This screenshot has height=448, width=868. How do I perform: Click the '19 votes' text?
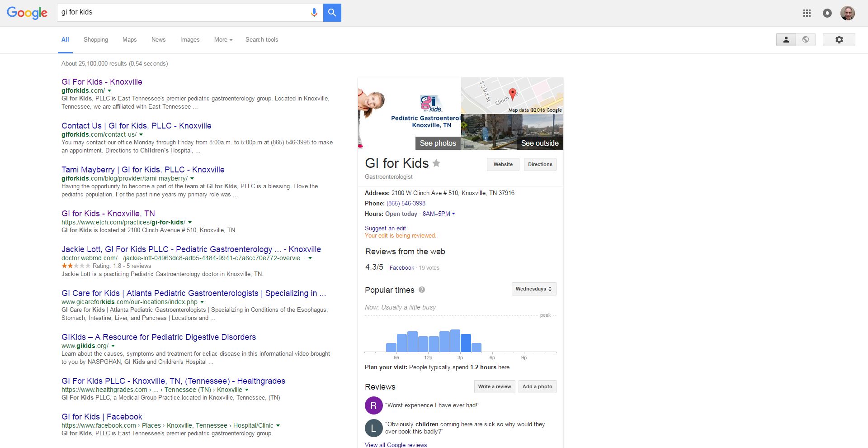(429, 268)
